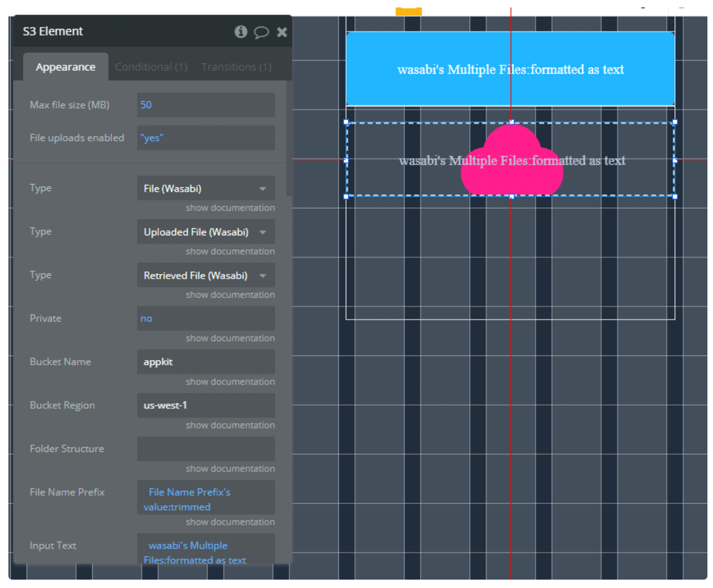Screen dimensions: 713x588
Task: Click the Bucket Name field appkit
Action: pos(206,362)
